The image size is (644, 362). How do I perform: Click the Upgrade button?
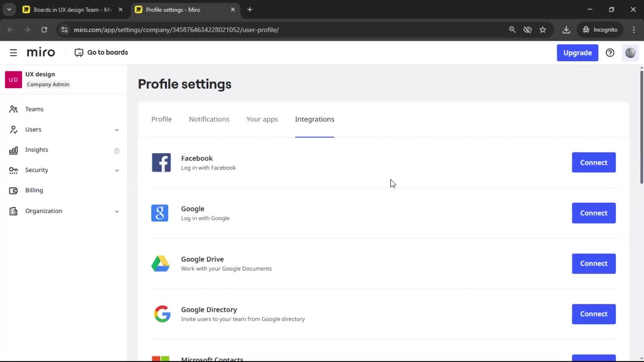click(x=577, y=53)
